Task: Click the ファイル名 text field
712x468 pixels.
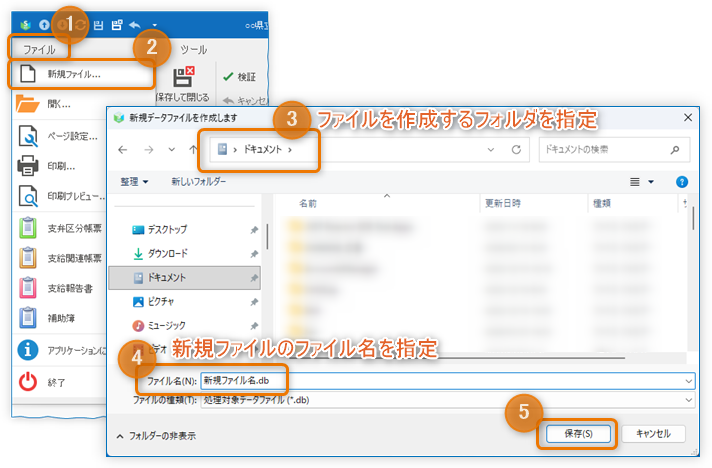Action: [447, 381]
